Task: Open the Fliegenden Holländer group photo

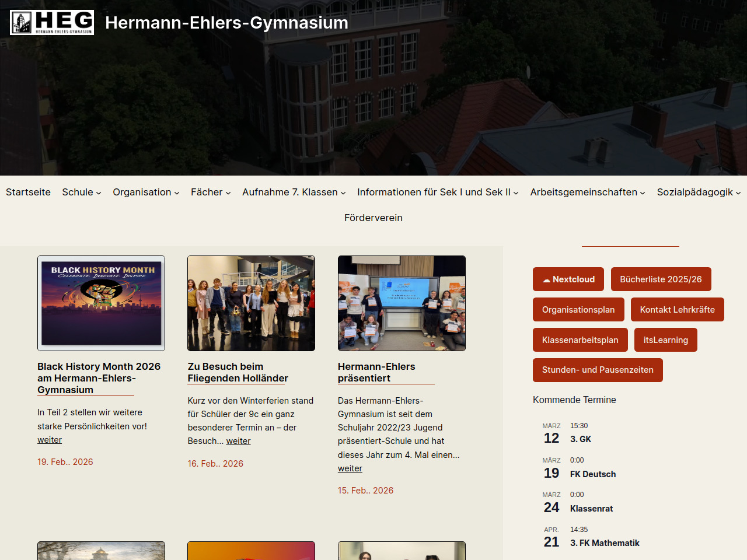Action: (251, 303)
